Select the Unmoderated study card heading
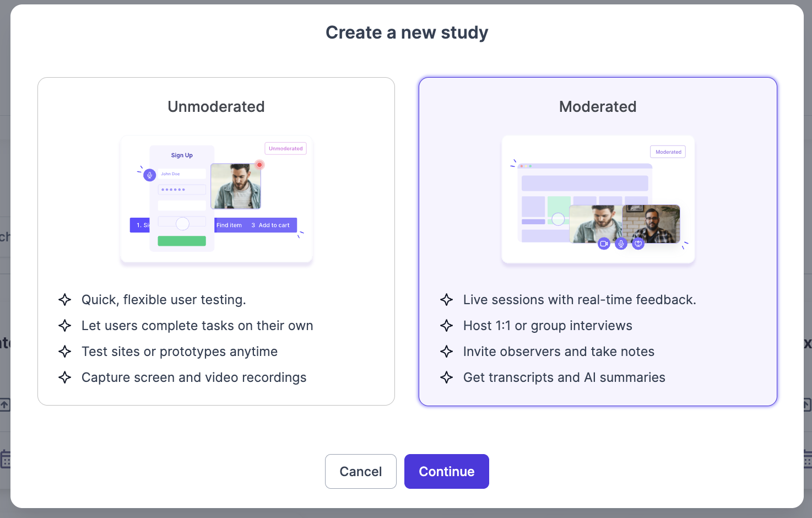This screenshot has width=812, height=518. [x=216, y=106]
